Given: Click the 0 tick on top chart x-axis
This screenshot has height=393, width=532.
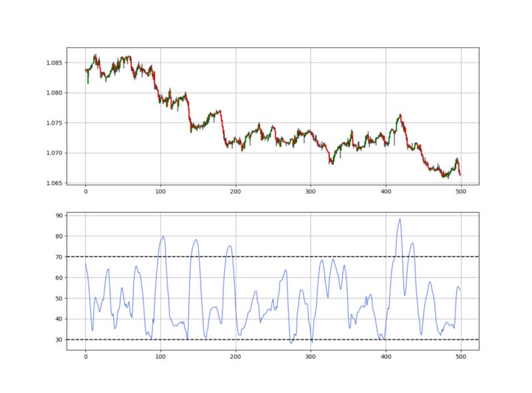Looking at the screenshot, I should pyautogui.click(x=84, y=190).
